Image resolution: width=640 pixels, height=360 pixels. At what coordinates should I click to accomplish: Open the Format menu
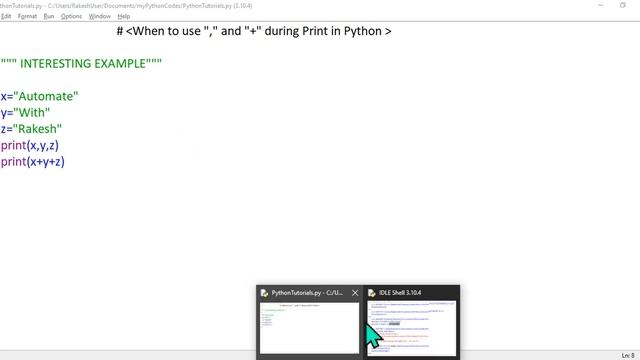point(27,16)
